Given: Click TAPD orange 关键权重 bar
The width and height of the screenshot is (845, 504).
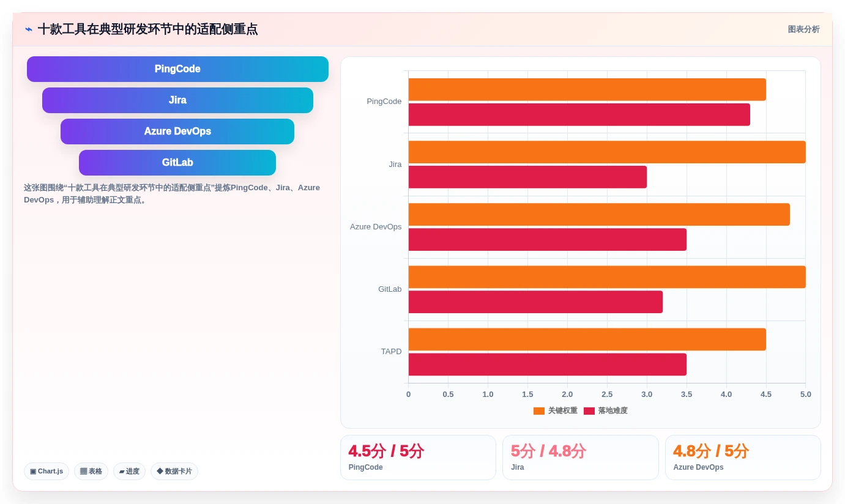Looking at the screenshot, I should click(587, 339).
